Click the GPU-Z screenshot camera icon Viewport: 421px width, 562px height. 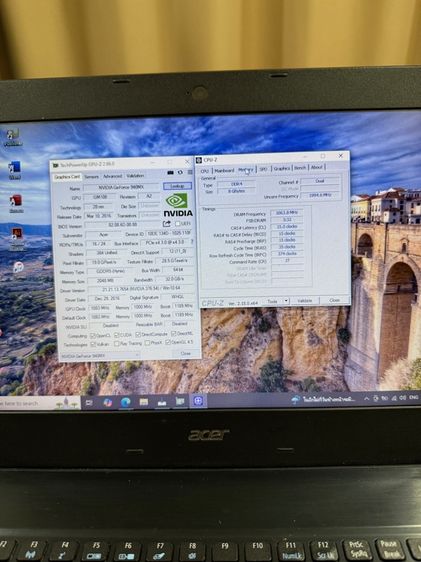pos(171,173)
